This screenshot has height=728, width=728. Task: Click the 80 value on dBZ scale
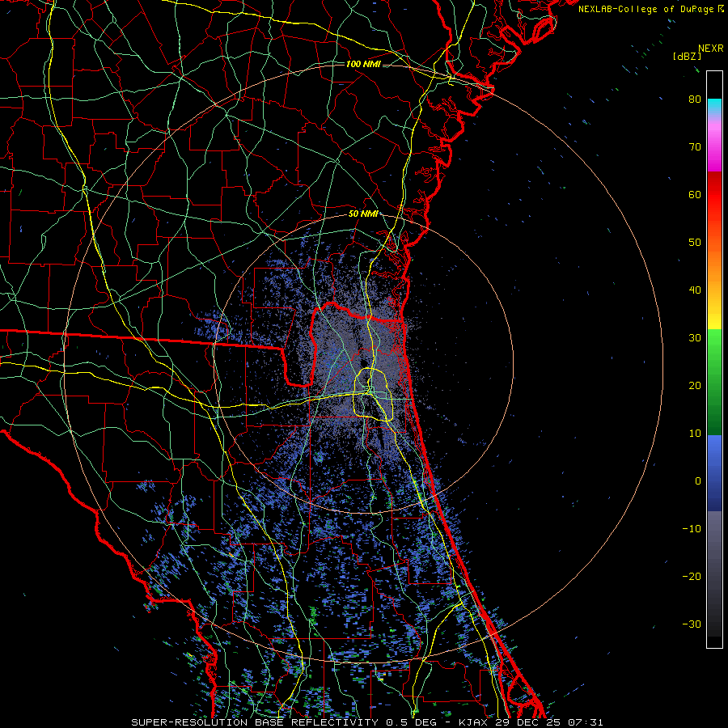point(695,99)
